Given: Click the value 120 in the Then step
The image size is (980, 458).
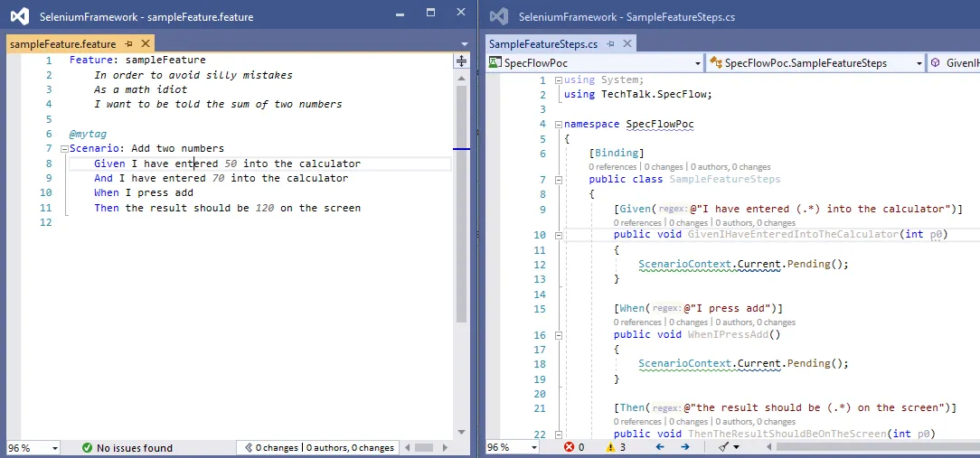Looking at the screenshot, I should pos(265,208).
